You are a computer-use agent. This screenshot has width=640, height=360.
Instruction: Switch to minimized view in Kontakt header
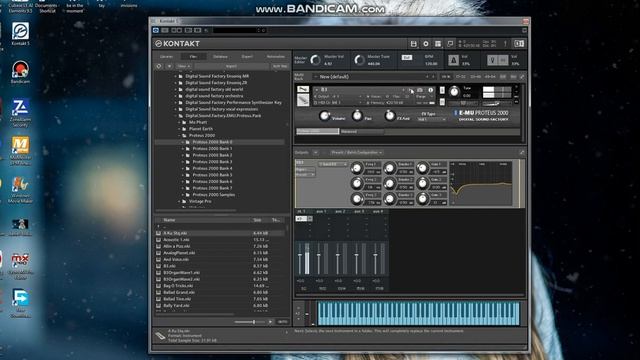450,44
